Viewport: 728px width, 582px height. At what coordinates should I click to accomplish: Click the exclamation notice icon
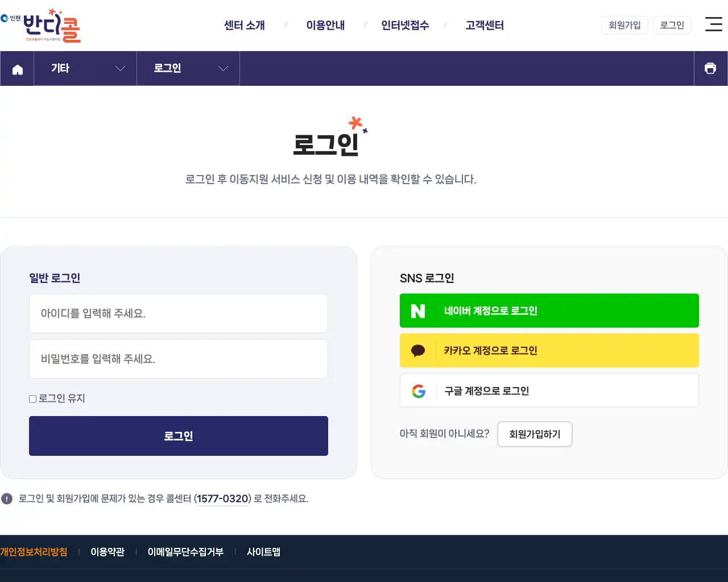tap(7, 499)
